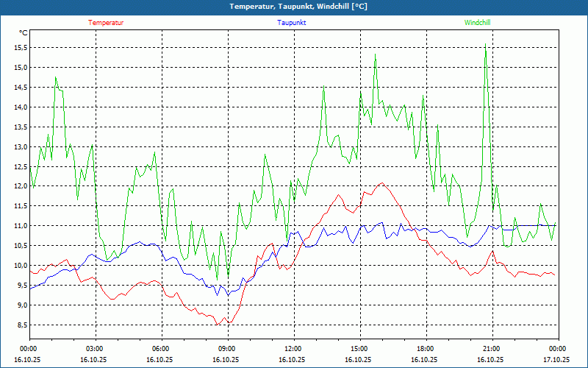Click the green Windchill peak near 21:00
Viewport: 588px width, 368px height.
tap(486, 44)
